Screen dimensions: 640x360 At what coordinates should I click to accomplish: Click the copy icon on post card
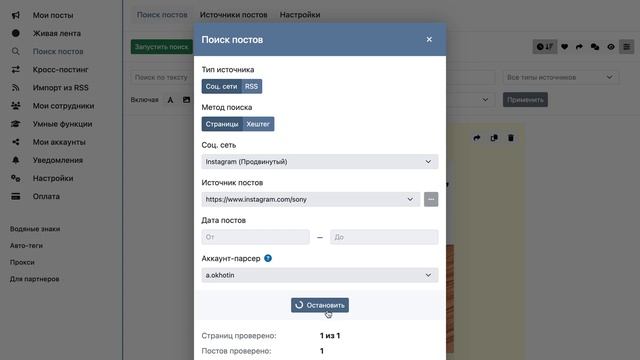(x=494, y=138)
